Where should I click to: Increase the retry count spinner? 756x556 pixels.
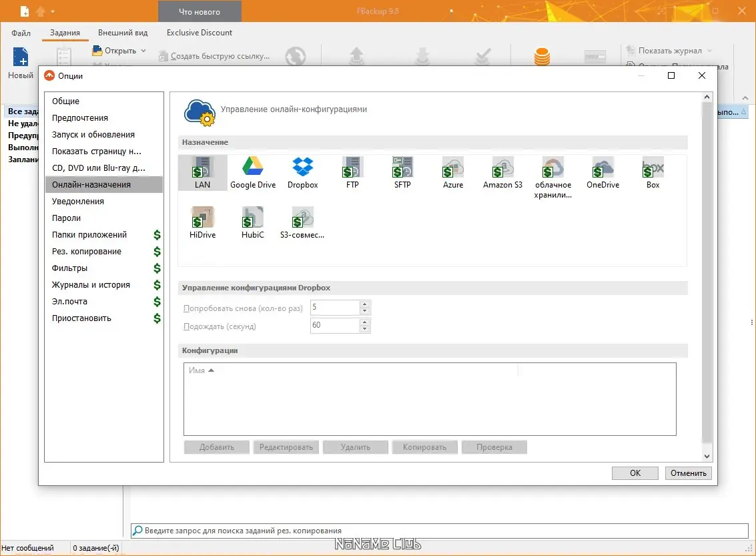coord(364,304)
